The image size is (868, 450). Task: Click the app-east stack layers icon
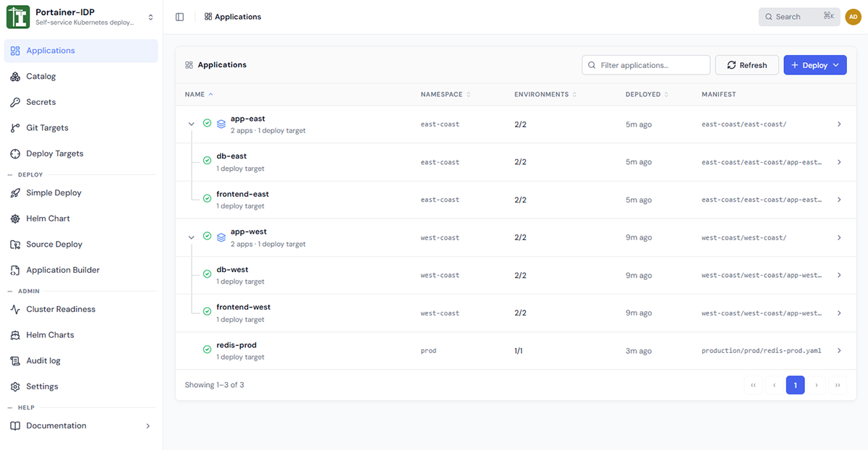click(x=221, y=124)
